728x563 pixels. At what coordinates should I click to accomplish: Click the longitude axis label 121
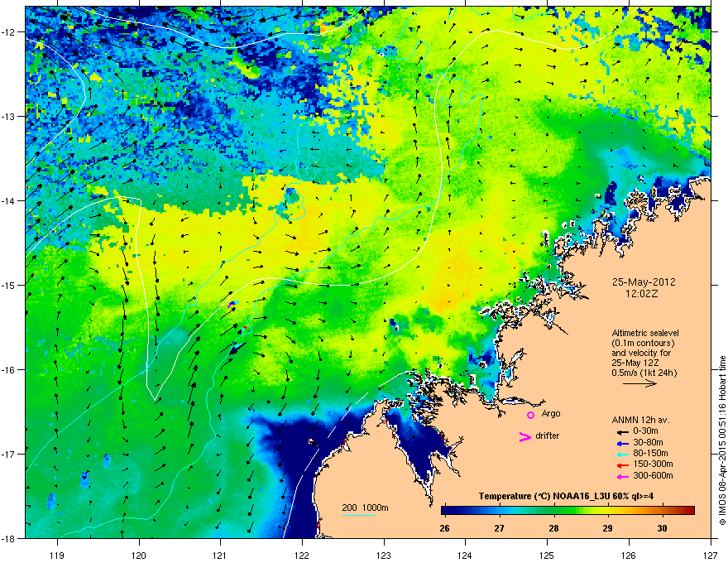(x=220, y=555)
